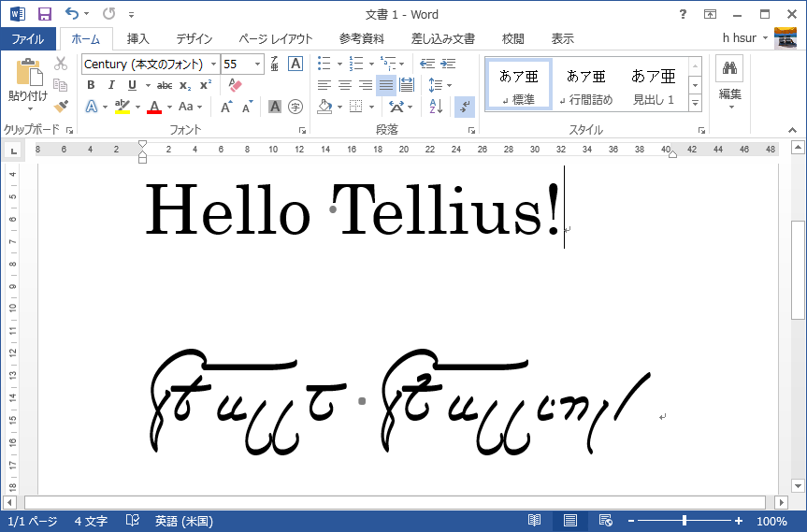Click the Increase Indent icon

[x=448, y=64]
